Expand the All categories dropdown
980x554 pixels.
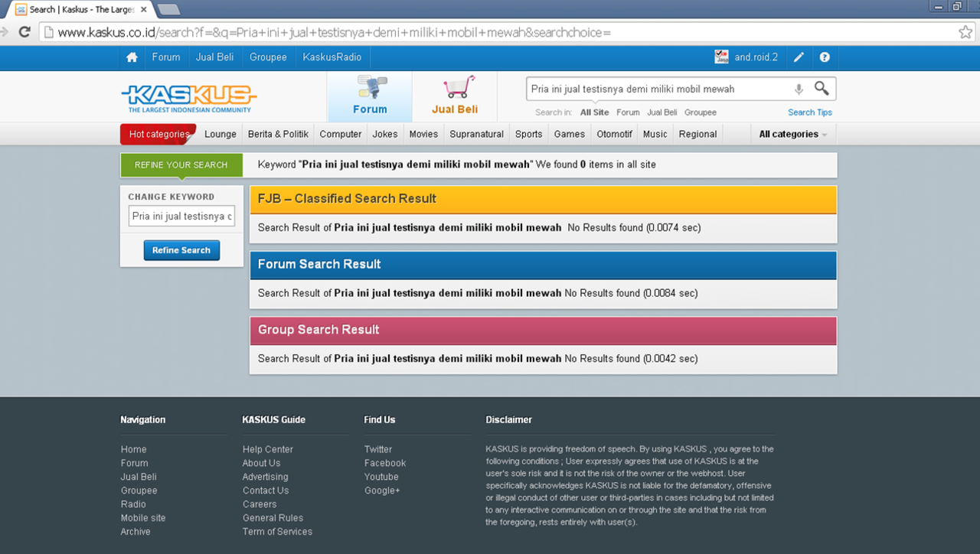(793, 134)
